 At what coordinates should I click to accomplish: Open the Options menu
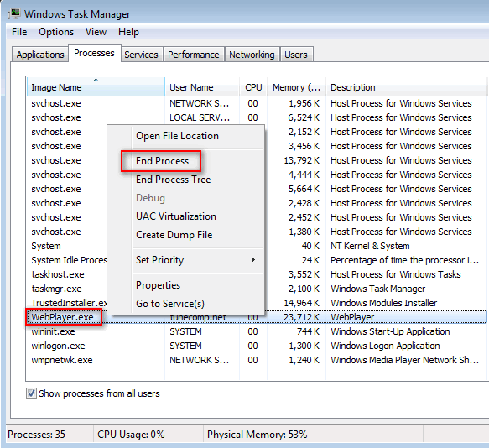coord(56,32)
